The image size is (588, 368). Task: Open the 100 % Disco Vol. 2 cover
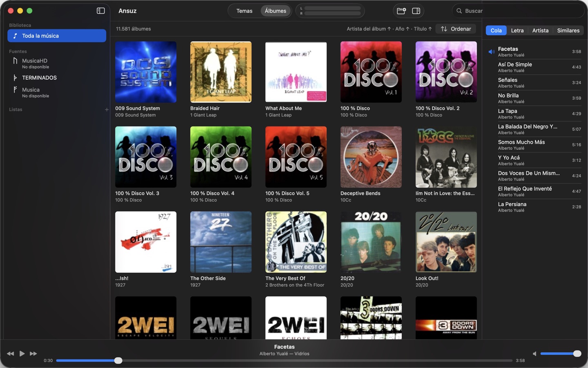click(x=446, y=72)
